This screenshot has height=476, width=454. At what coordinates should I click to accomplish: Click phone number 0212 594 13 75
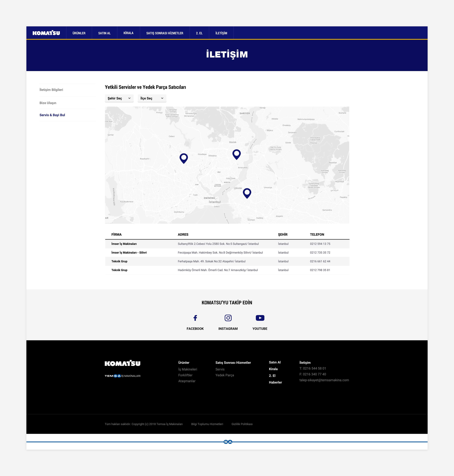(x=320, y=244)
